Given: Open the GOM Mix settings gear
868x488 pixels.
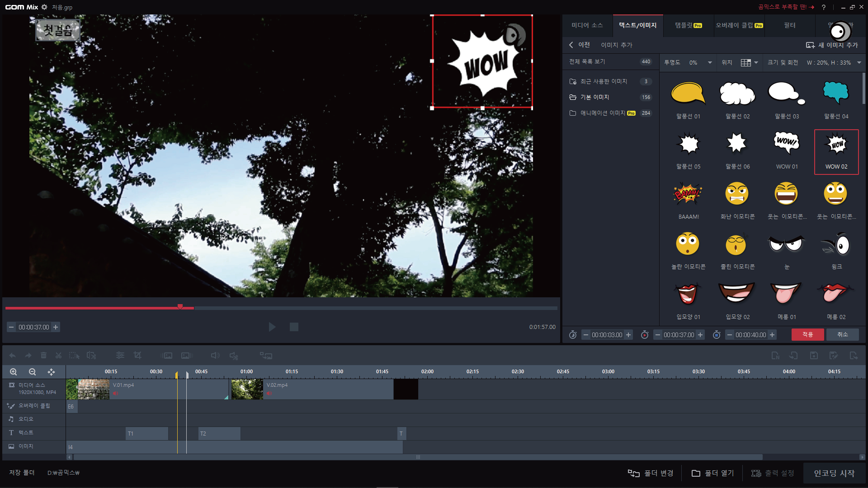Looking at the screenshot, I should (x=44, y=7).
